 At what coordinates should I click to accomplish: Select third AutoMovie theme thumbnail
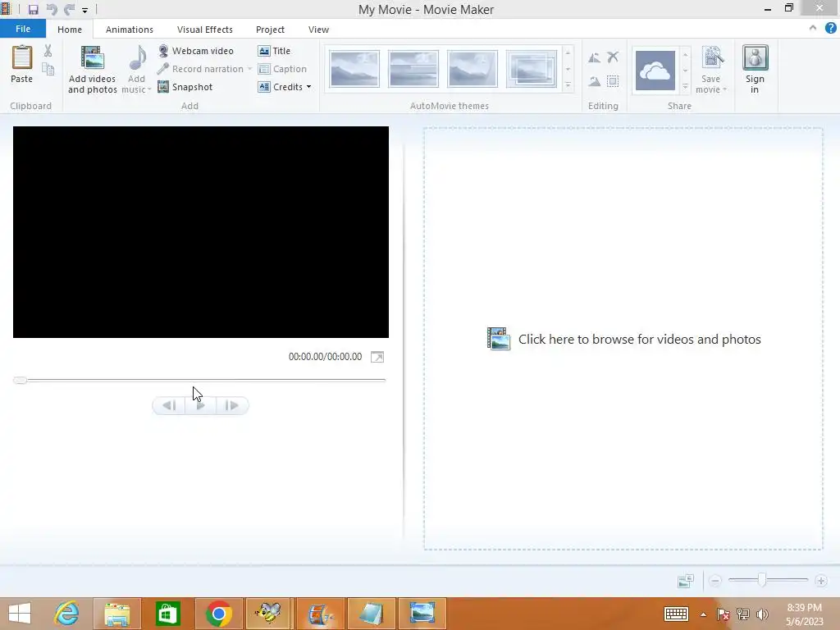coord(472,69)
